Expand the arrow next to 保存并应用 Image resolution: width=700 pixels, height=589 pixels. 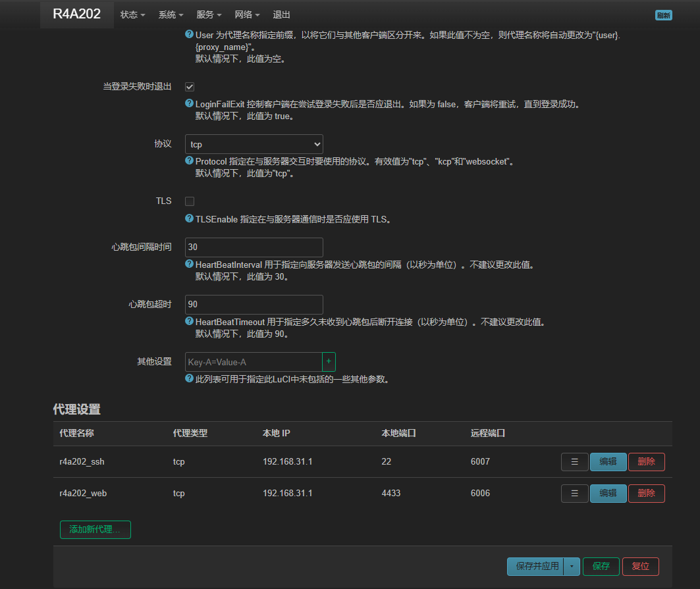click(572, 567)
